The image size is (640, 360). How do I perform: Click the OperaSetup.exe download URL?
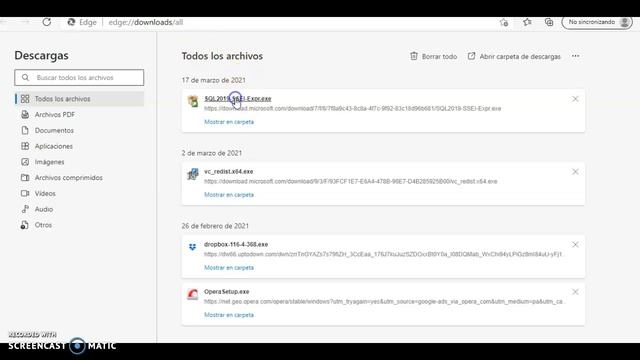click(x=383, y=302)
